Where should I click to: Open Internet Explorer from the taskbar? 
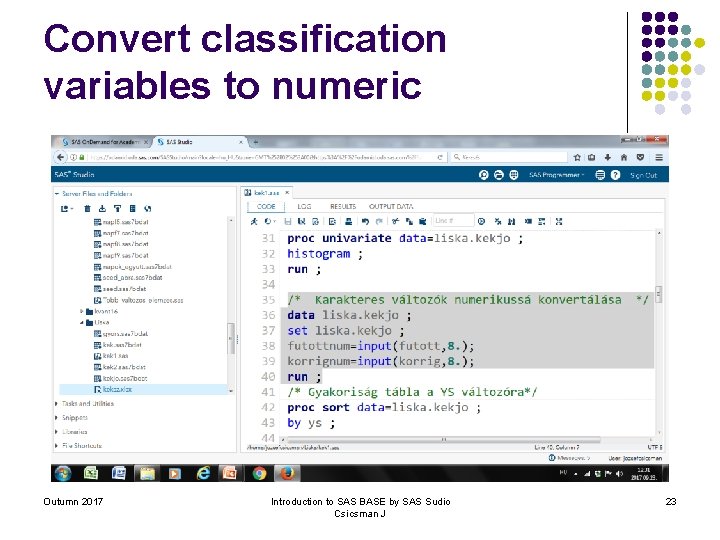(203, 473)
